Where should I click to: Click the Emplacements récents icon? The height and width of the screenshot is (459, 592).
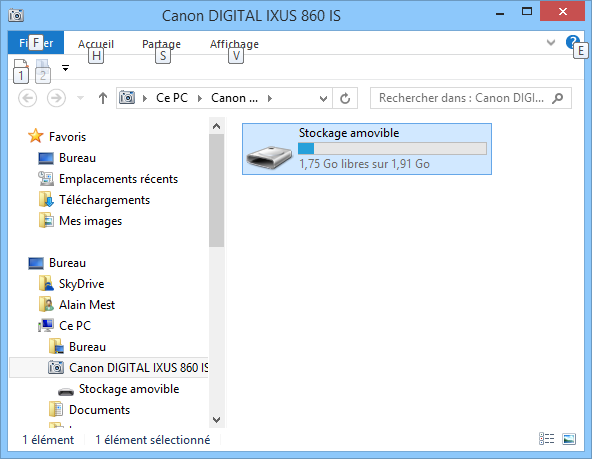point(46,179)
